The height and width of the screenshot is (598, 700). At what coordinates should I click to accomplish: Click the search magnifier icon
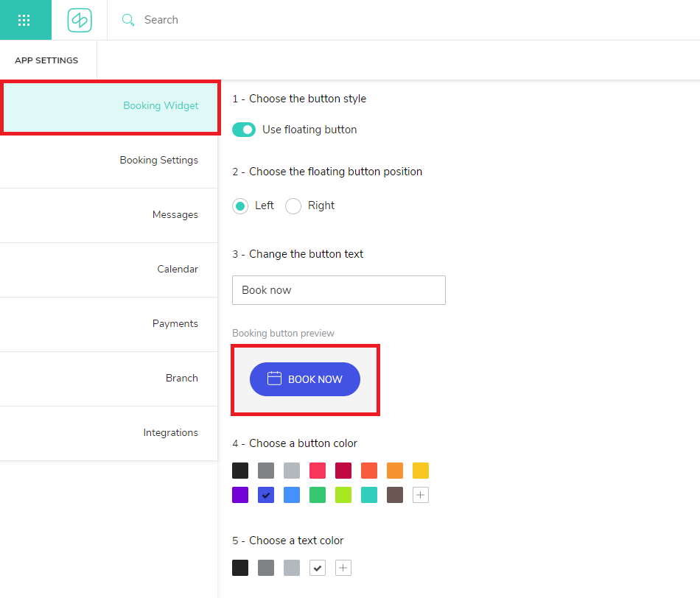tap(128, 20)
